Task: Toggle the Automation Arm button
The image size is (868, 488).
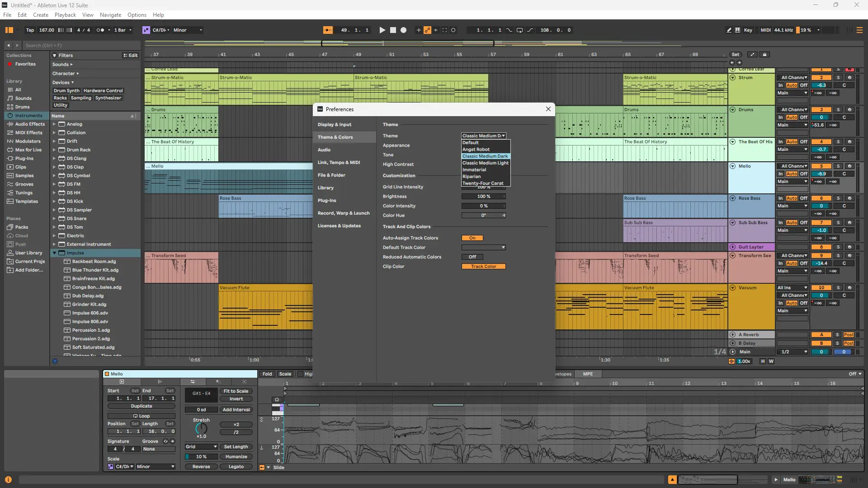Action: [x=427, y=30]
